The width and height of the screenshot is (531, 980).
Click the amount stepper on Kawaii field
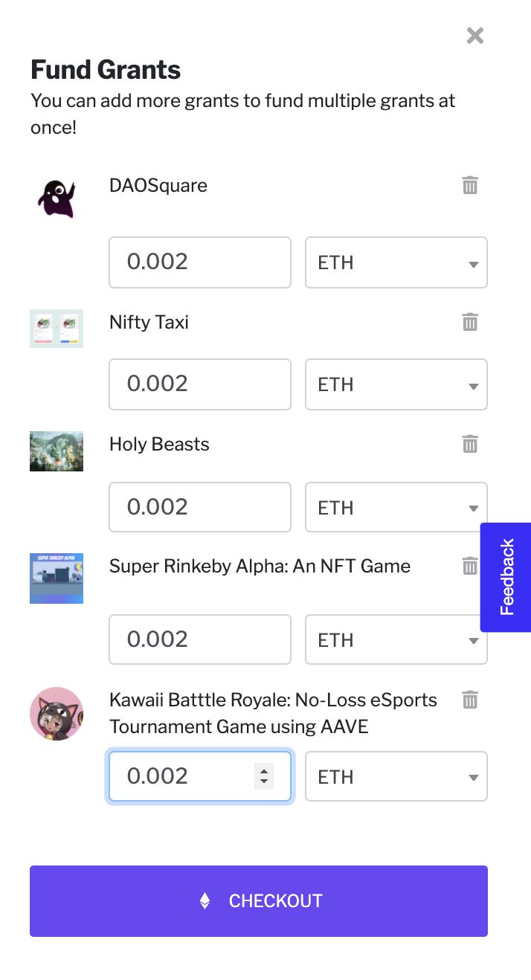click(263, 776)
